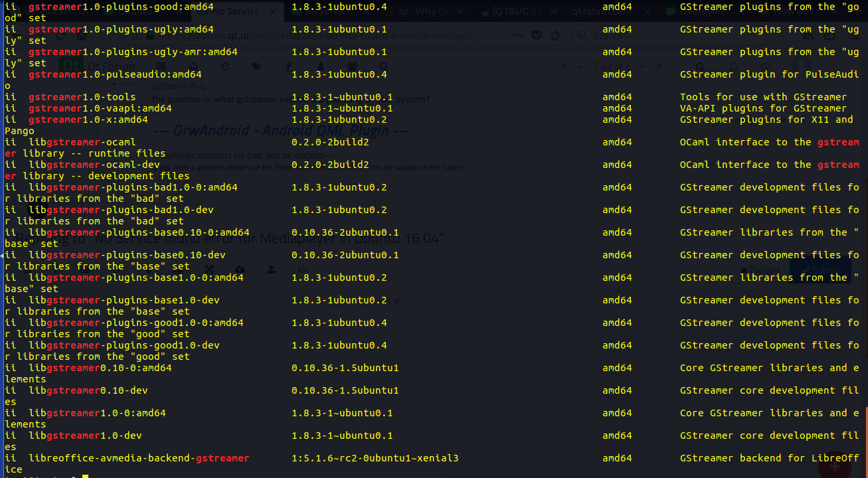
Task: Click package name gstreamer1.0-x:amd64
Action: 88,119
